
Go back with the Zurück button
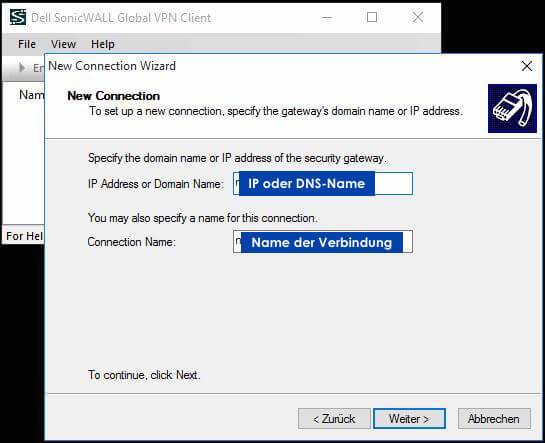click(334, 418)
